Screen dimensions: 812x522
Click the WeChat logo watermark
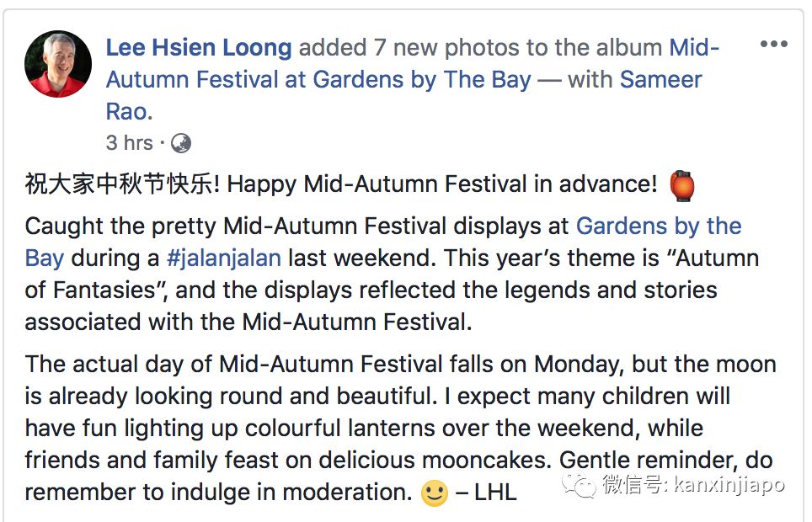(580, 484)
